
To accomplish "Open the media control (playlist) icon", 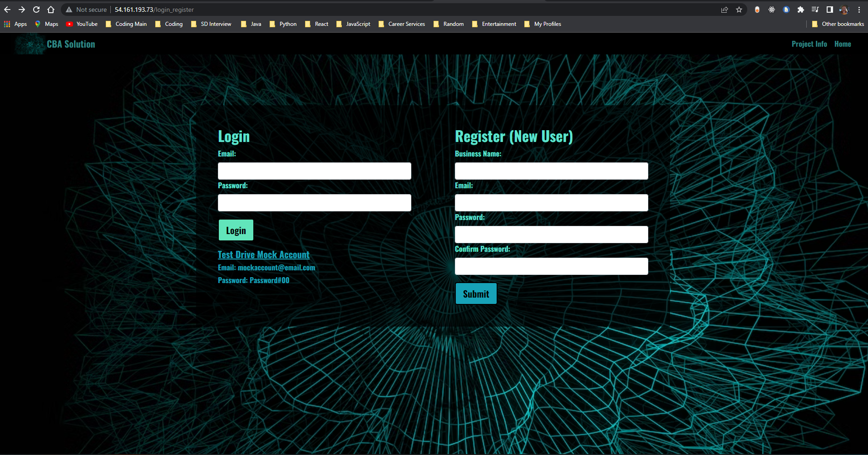I will click(815, 10).
